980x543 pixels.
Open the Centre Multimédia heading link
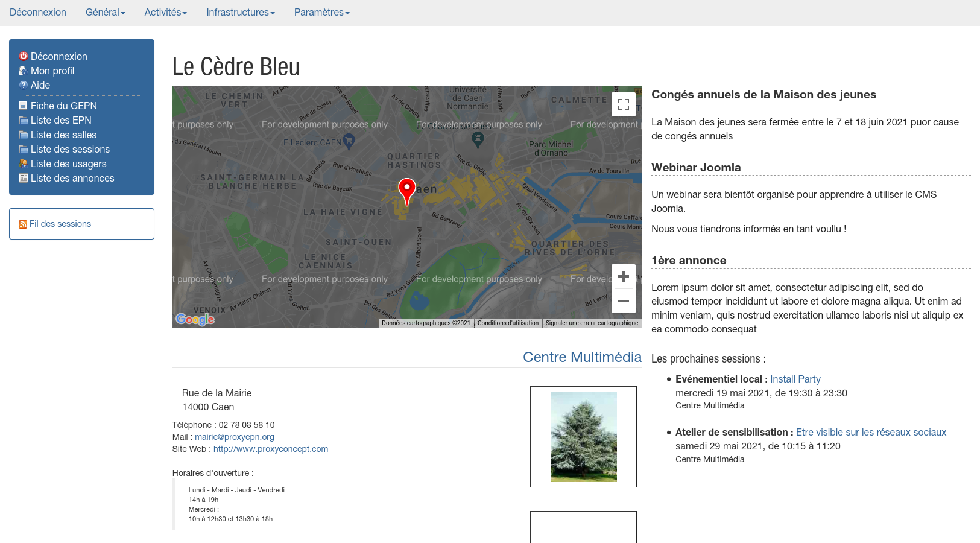(x=582, y=357)
